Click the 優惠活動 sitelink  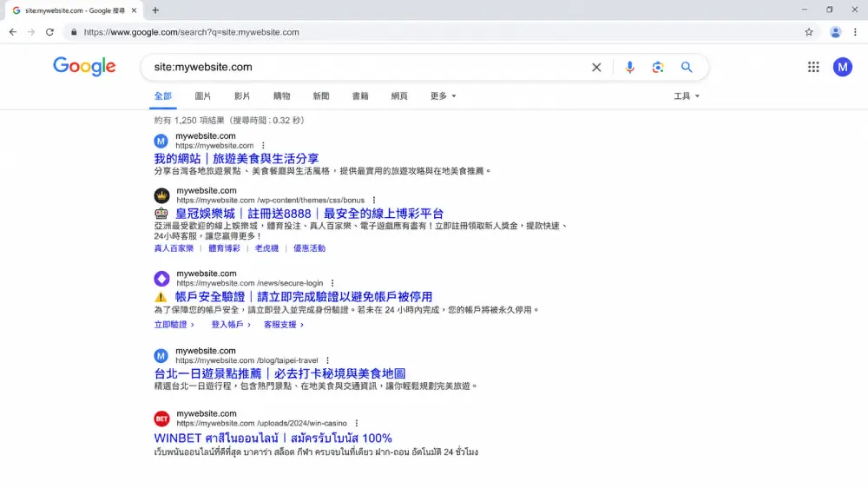tap(310, 248)
